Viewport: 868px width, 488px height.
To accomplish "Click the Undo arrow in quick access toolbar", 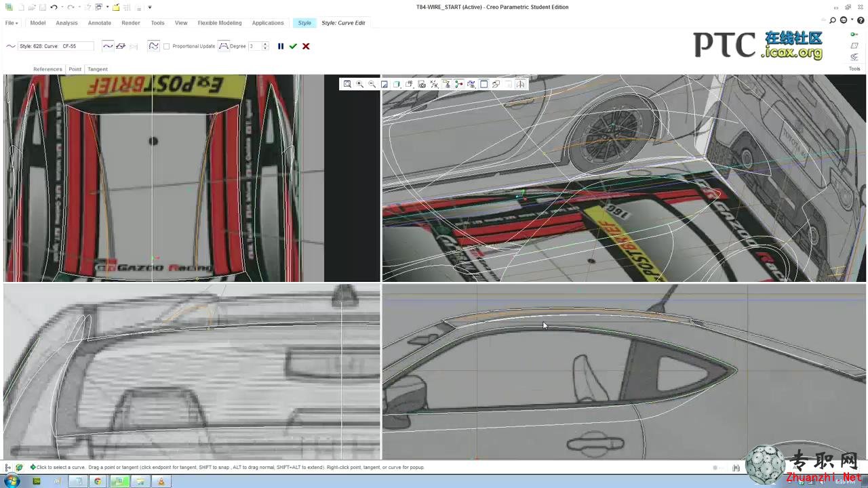I will click(x=54, y=7).
